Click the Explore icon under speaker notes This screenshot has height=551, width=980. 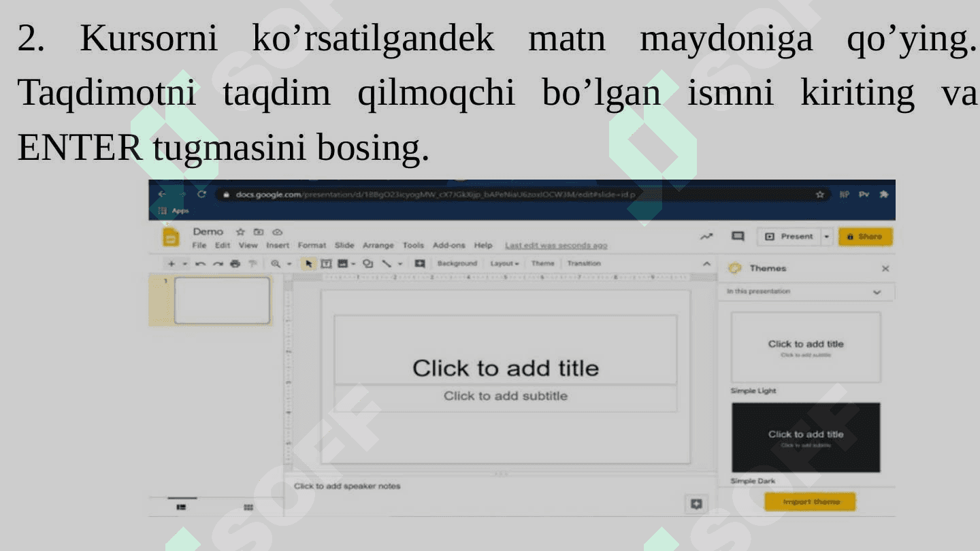coord(696,504)
